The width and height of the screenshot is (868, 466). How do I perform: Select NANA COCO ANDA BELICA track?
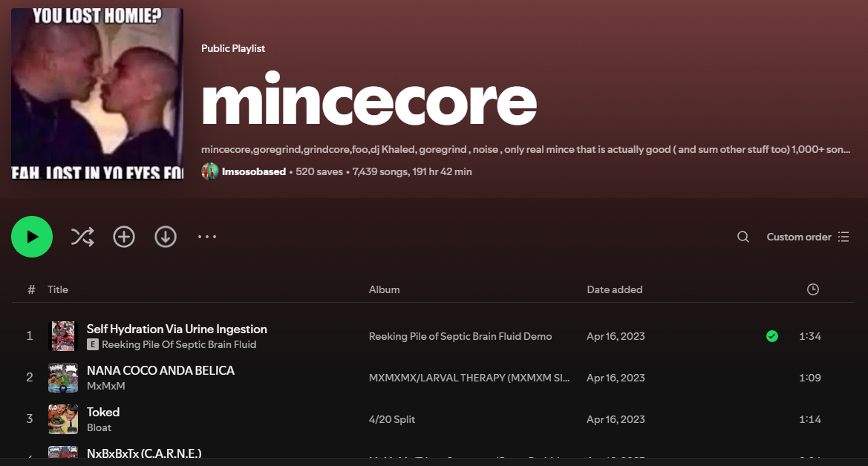click(160, 370)
